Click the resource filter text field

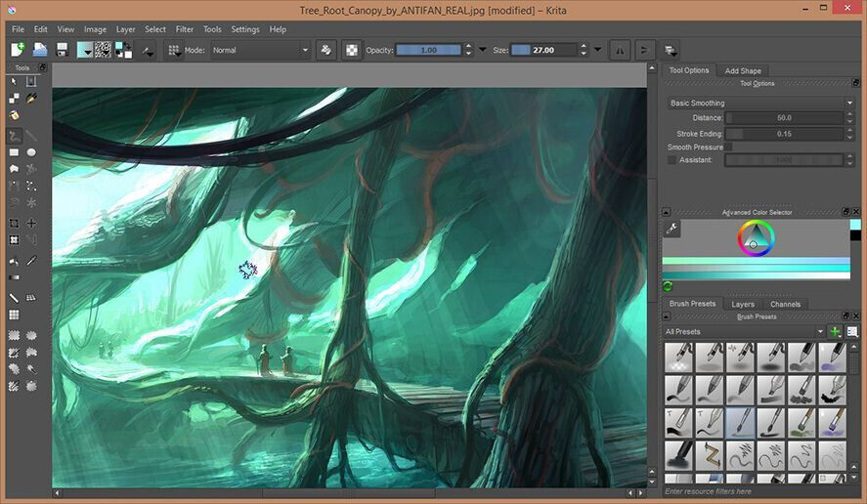pos(753,491)
